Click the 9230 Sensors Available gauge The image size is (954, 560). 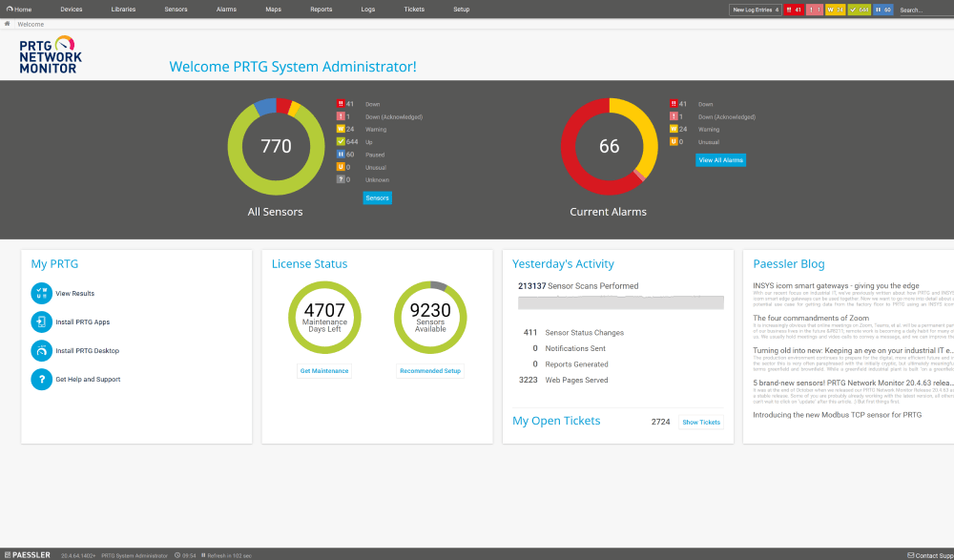(x=430, y=317)
